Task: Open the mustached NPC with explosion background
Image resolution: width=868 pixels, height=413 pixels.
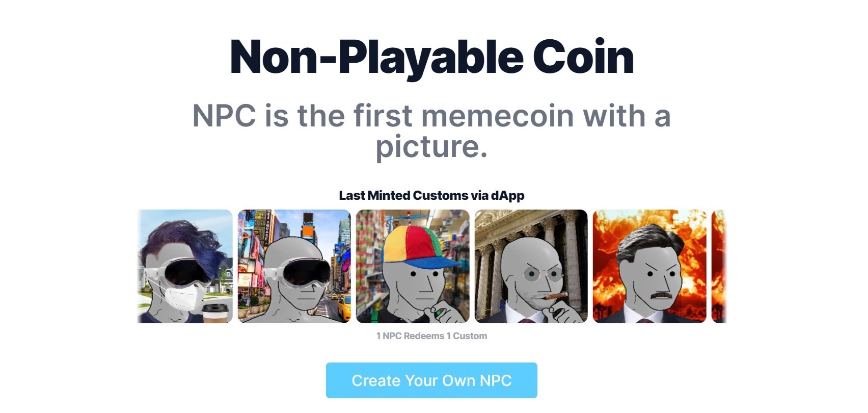Action: 649,266
